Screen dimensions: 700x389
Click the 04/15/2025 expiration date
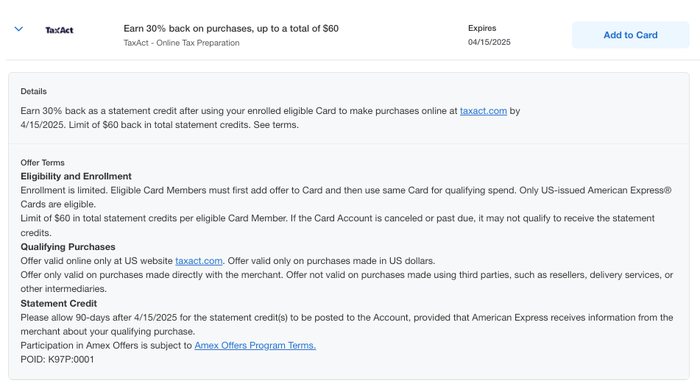tap(489, 42)
